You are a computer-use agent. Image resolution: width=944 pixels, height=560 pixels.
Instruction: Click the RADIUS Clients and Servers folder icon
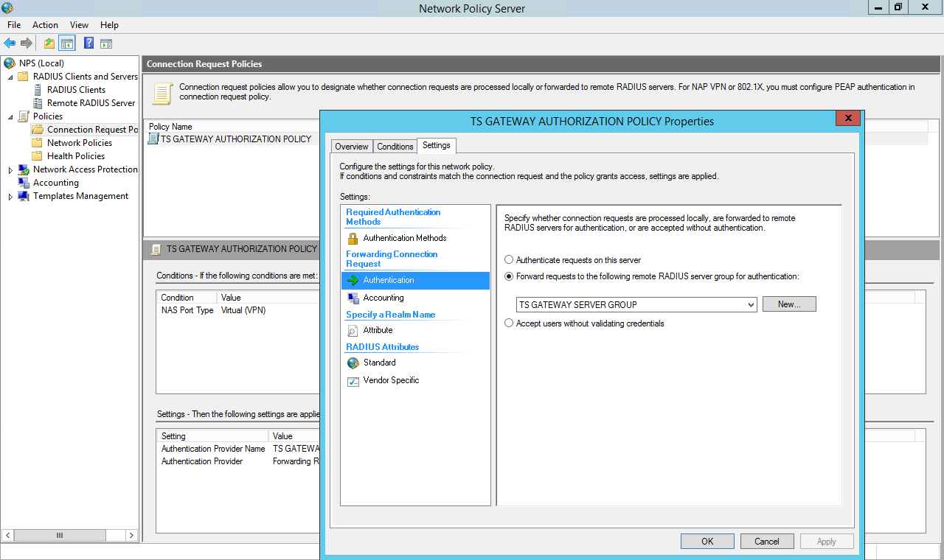point(24,77)
